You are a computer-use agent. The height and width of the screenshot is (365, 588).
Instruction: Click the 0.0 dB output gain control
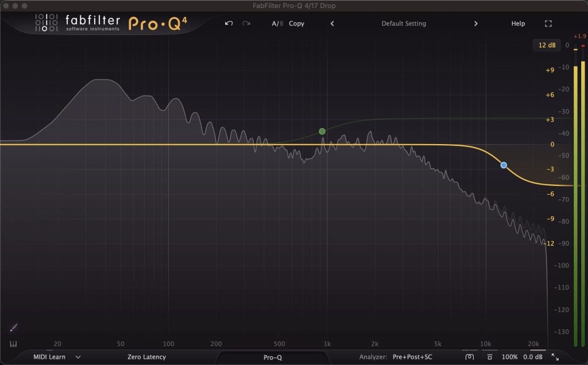[x=533, y=357]
